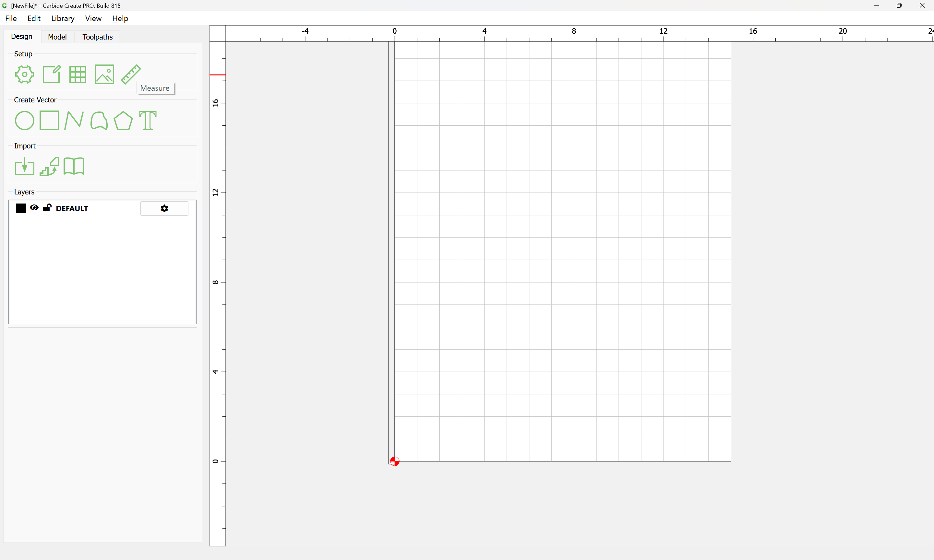The height and width of the screenshot is (560, 934).
Task: Select the Measure ruler tool
Action: tap(131, 74)
